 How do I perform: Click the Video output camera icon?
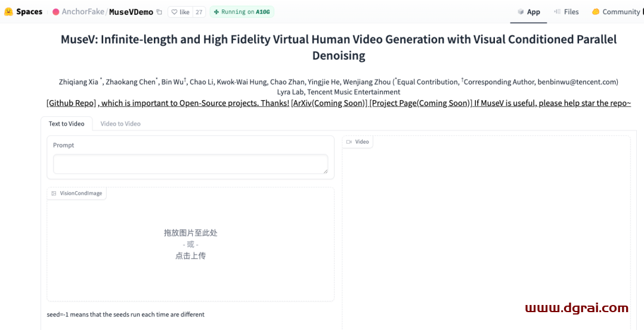349,142
